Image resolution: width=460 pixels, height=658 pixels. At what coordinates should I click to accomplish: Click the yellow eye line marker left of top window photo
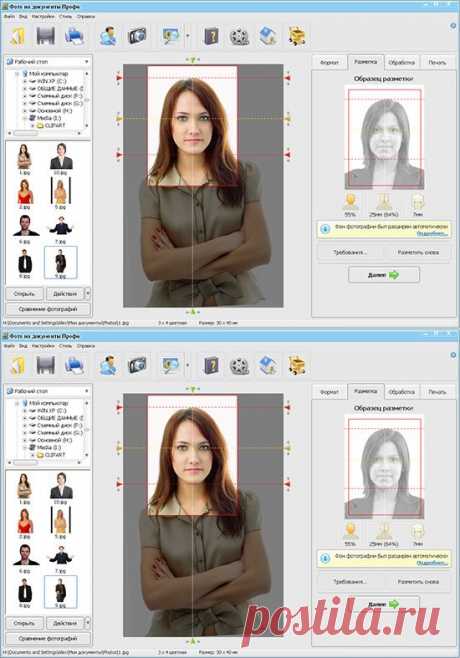(119, 119)
